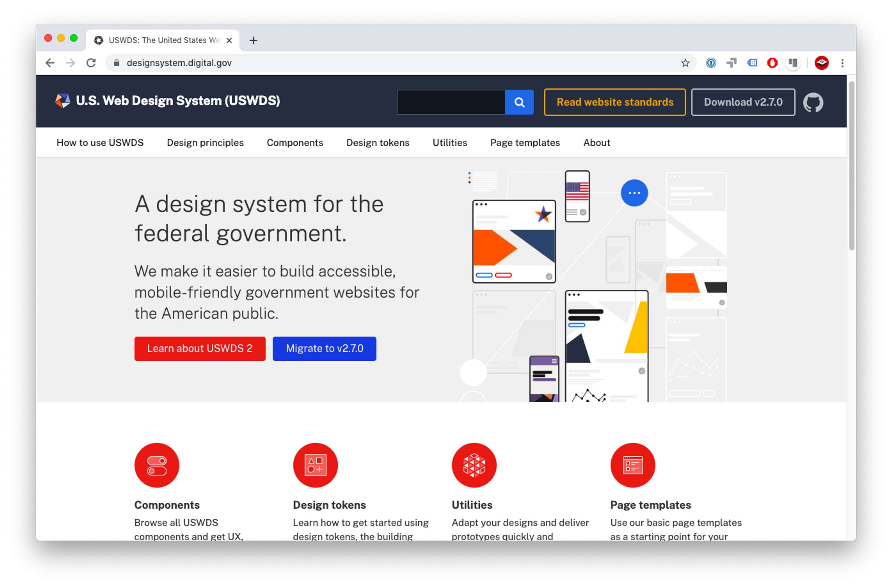The image size is (892, 588).
Task: Open the Chrome three-dot menu
Action: tap(842, 63)
